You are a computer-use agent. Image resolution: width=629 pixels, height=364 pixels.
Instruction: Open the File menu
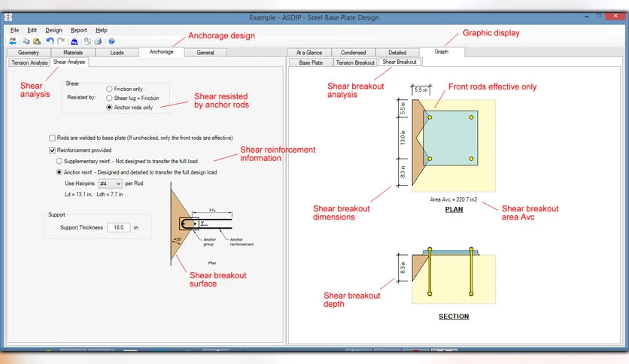point(15,30)
